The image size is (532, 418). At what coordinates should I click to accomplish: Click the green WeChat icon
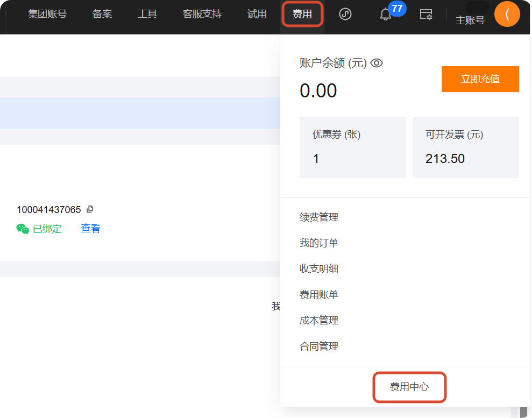point(23,229)
